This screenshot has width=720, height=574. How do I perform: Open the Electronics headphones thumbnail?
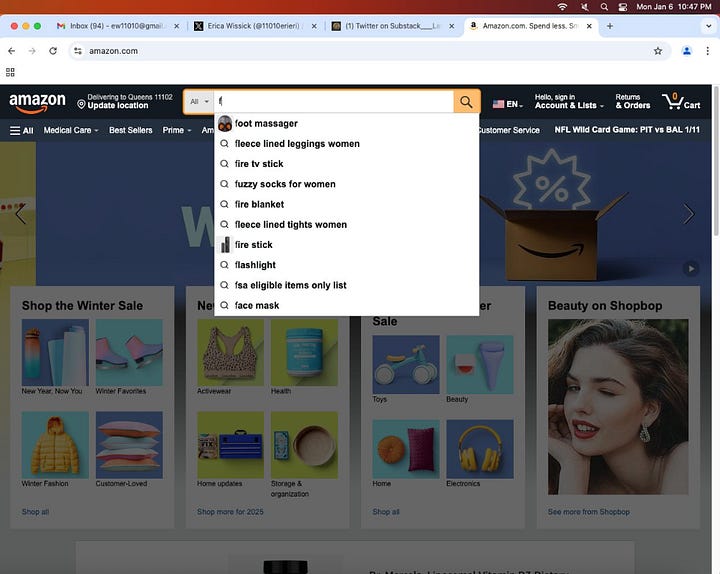480,449
